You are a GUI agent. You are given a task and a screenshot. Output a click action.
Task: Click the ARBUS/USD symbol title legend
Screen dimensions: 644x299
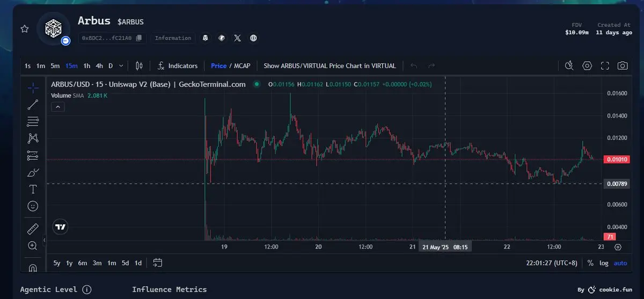(x=148, y=84)
